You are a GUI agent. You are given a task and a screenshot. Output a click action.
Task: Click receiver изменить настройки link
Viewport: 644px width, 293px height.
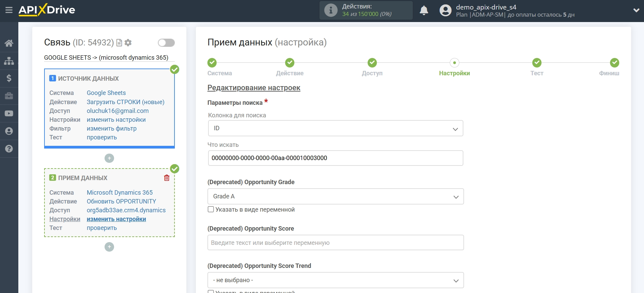(x=116, y=219)
